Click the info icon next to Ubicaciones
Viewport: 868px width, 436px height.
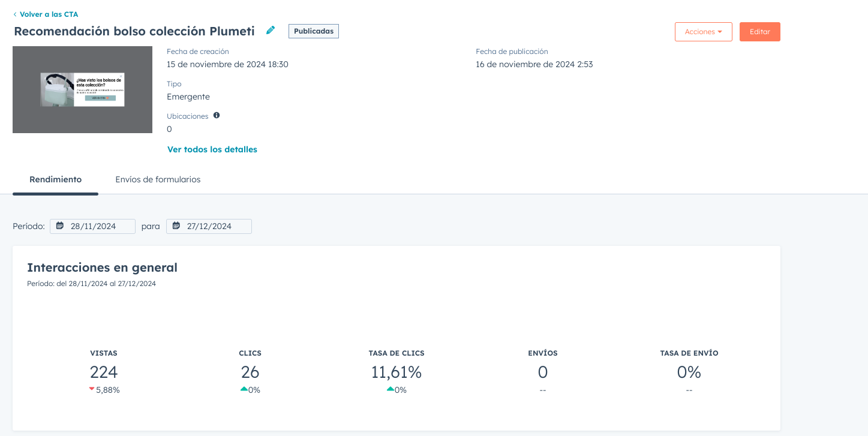pyautogui.click(x=217, y=115)
